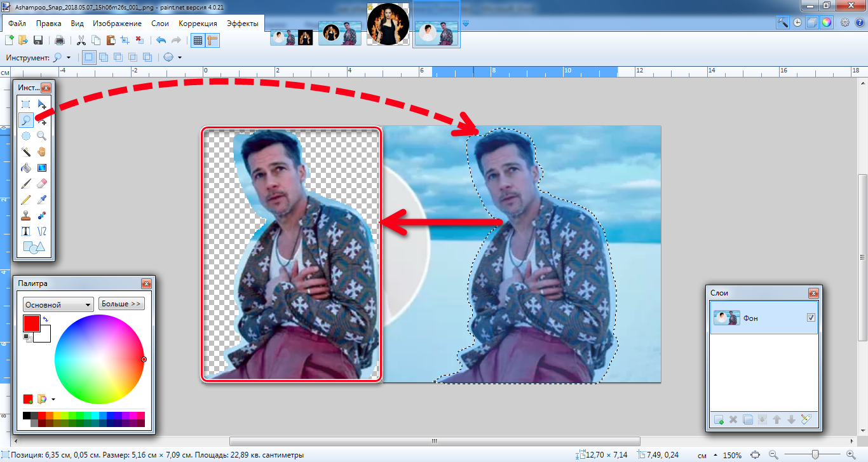868x462 pixels.
Task: Print the image using printer icon
Action: coord(60,40)
